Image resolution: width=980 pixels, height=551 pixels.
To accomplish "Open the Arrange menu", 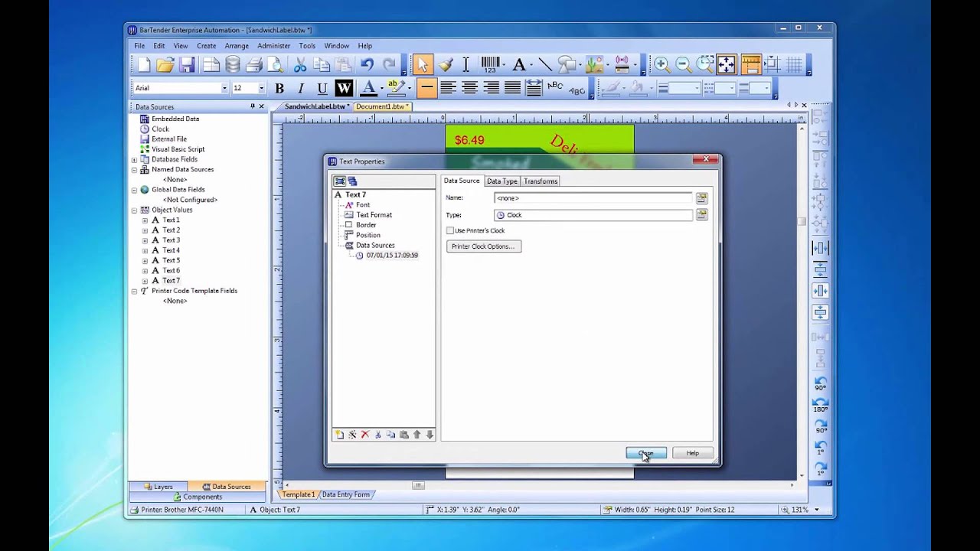I will pos(237,46).
